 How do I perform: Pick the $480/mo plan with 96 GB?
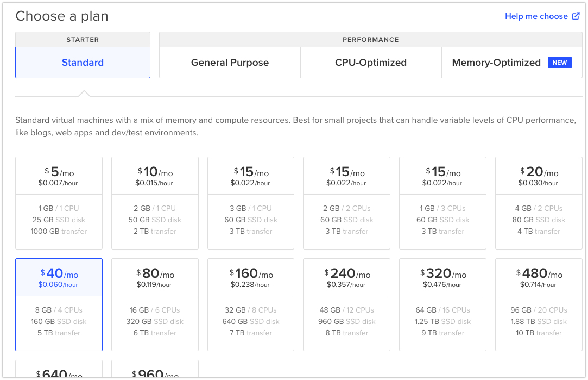(x=539, y=304)
